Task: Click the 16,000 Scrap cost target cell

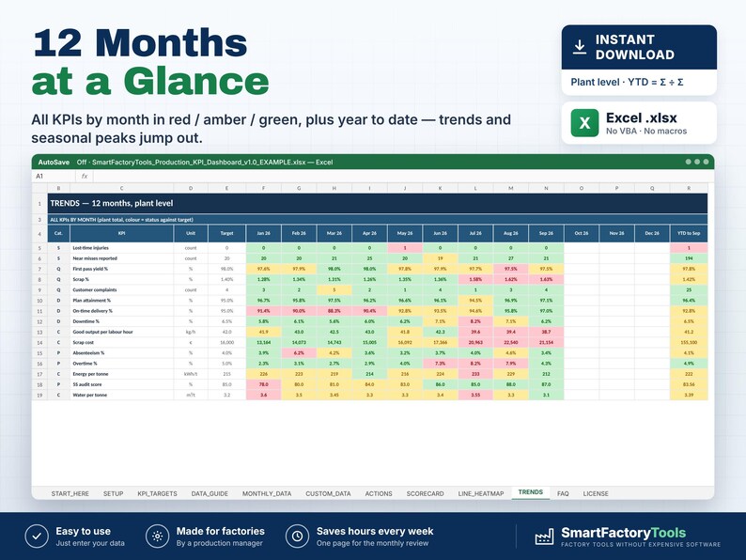Action: [227, 342]
